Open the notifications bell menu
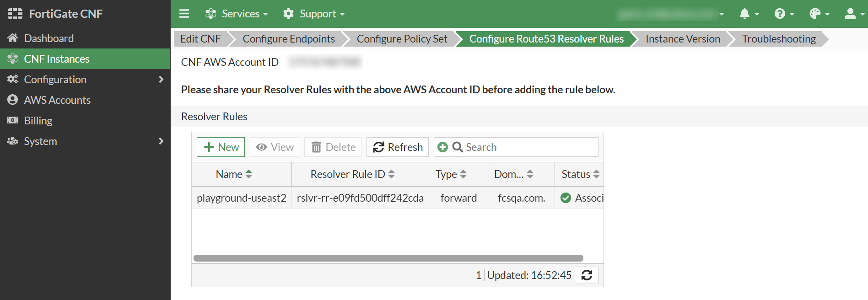Viewport: 868px width, 300px height. [749, 14]
